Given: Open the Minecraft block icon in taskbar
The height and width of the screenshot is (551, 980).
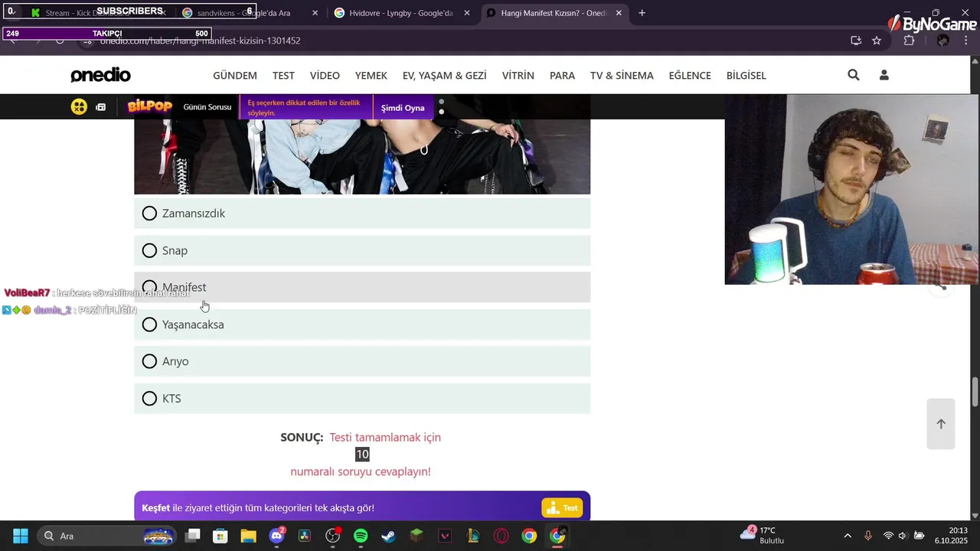Looking at the screenshot, I should pyautogui.click(x=416, y=536).
